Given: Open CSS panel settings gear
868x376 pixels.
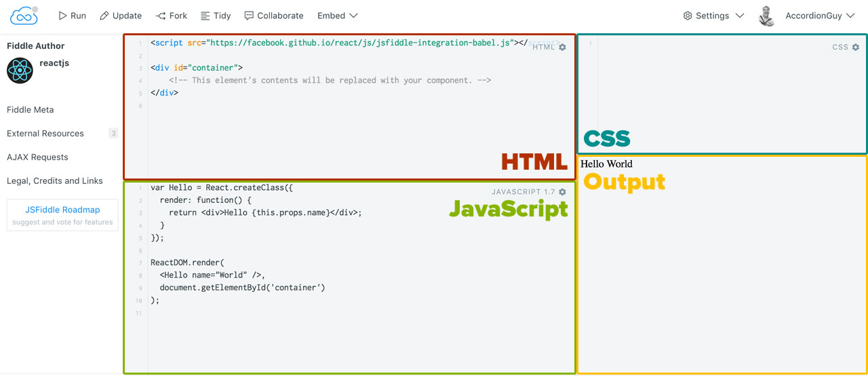Looking at the screenshot, I should (x=856, y=48).
